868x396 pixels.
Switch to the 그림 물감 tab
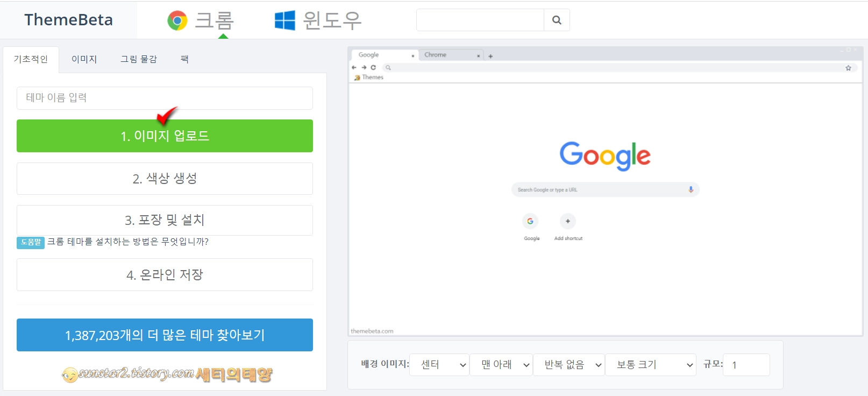(x=139, y=59)
